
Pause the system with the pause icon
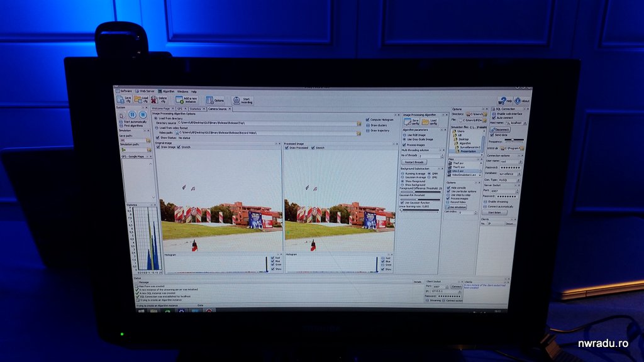click(x=132, y=115)
